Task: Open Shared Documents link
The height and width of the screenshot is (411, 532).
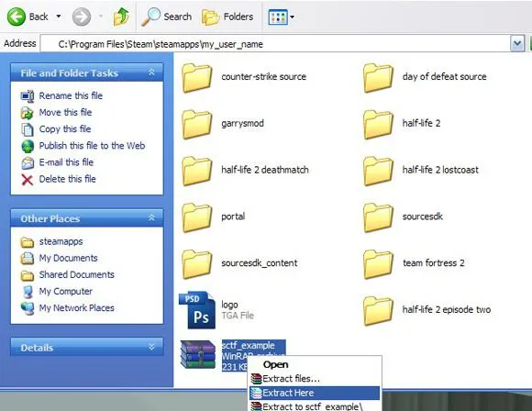Action: (x=77, y=274)
